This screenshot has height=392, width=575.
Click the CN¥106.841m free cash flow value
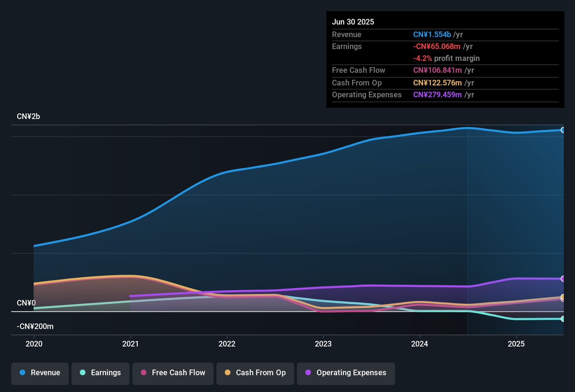click(x=437, y=70)
